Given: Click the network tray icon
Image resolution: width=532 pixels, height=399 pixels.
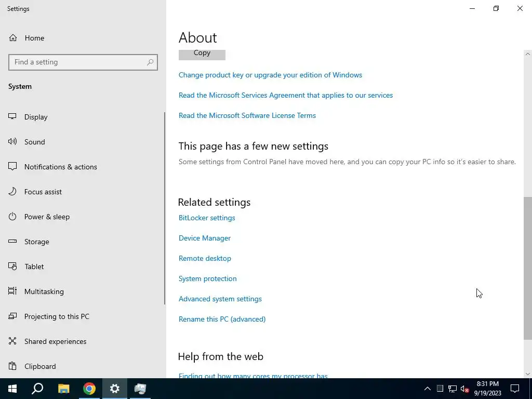Looking at the screenshot, I should [453, 389].
